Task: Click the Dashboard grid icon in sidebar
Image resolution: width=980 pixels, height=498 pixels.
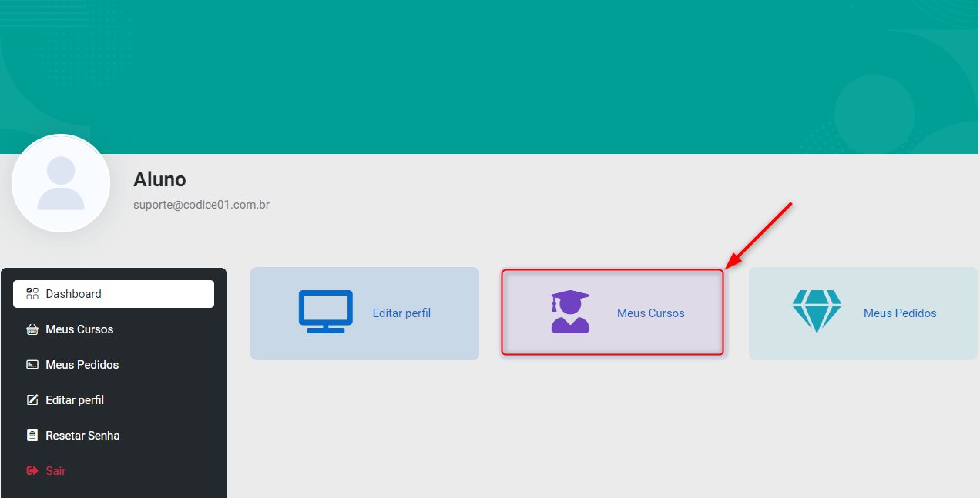Action: pos(32,293)
